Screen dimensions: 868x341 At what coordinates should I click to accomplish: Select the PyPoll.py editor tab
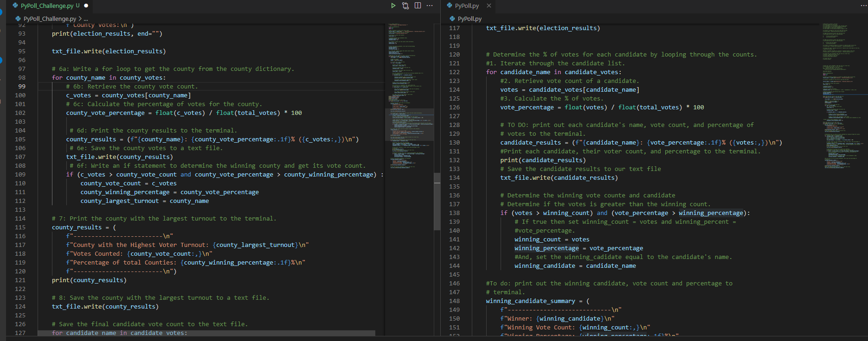tap(466, 6)
